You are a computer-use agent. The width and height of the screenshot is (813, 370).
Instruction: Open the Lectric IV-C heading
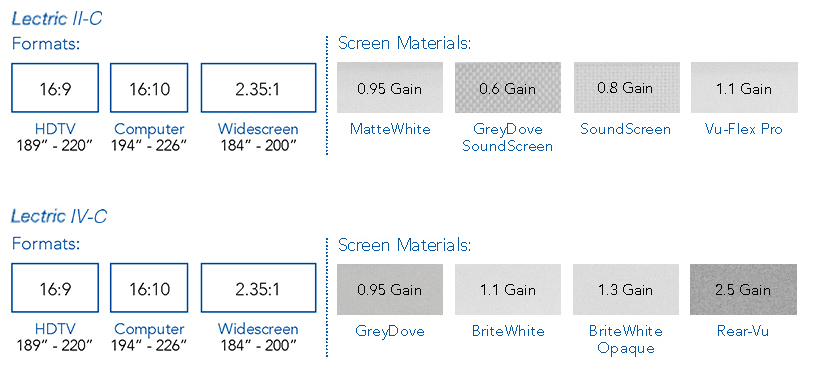pos(59,216)
